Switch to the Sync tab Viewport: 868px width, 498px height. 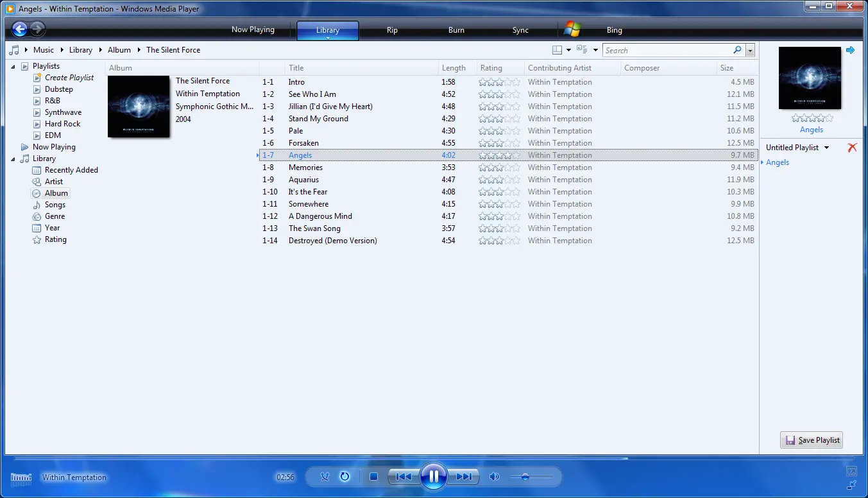coord(520,30)
